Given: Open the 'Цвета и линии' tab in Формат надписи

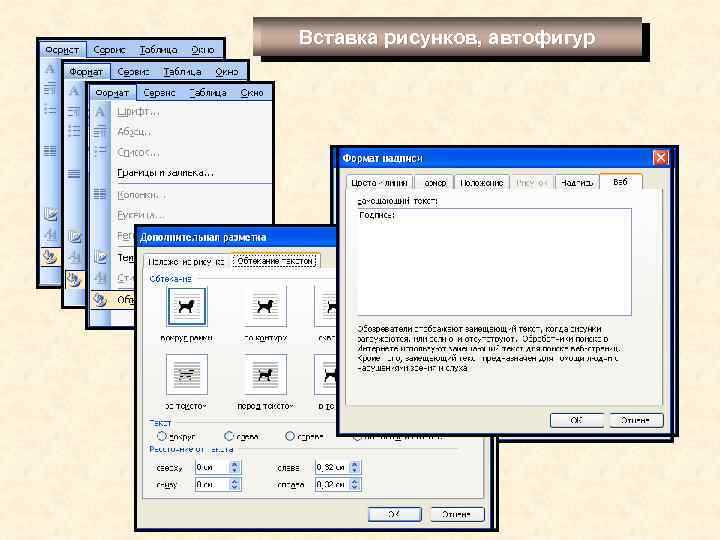Looking at the screenshot, I should [379, 183].
